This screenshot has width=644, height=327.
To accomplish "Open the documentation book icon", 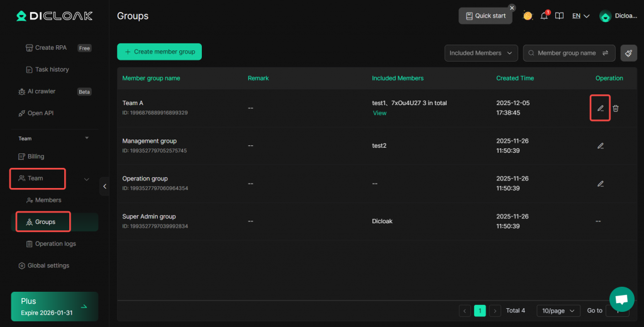I will (559, 16).
